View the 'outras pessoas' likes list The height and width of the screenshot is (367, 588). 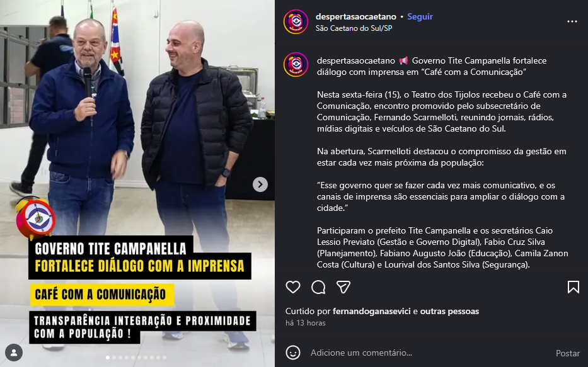coord(449,311)
